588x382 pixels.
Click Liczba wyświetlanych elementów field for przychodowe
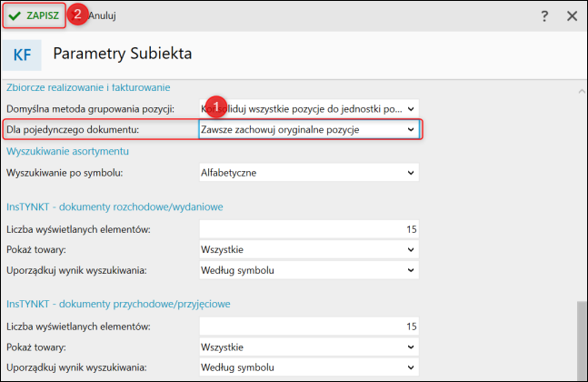pyautogui.click(x=308, y=326)
